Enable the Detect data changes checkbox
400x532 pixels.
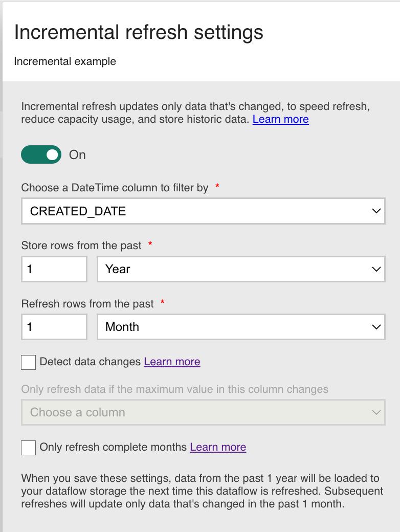click(28, 362)
